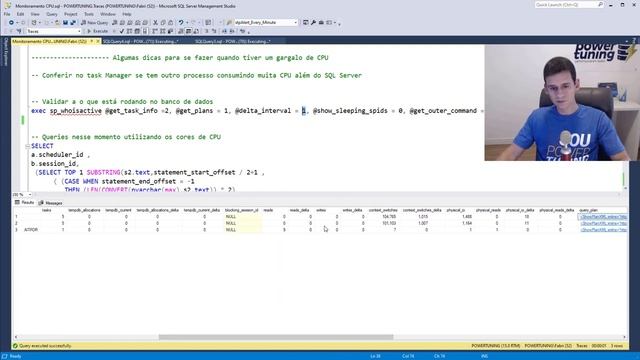Screen dimensions: 640x360
Task: Click the Parse query checkmark icon
Action: pos(122,31)
